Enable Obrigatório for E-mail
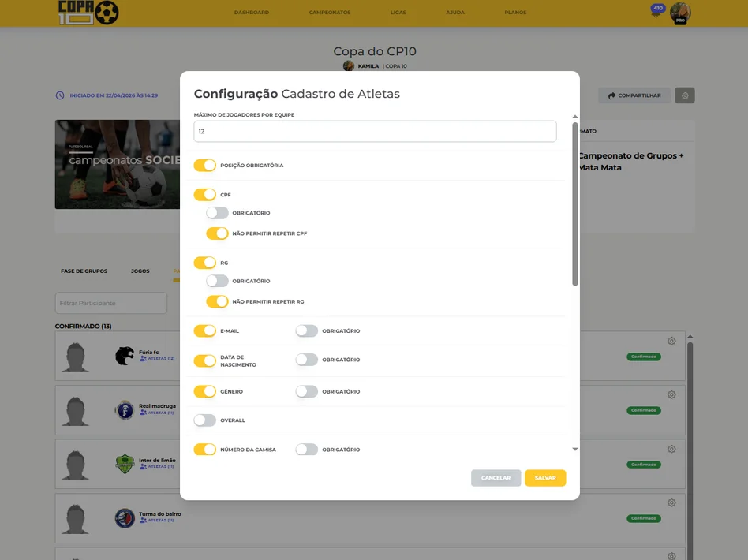 pos(306,330)
